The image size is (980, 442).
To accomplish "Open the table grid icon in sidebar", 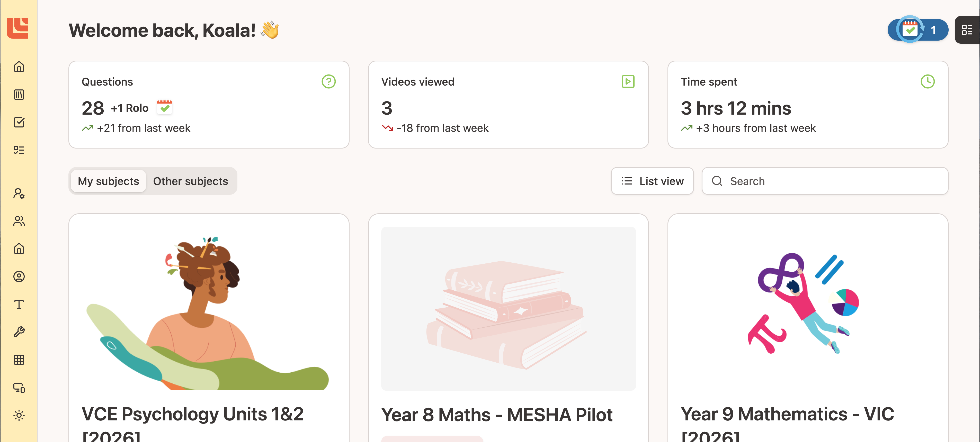I will [x=19, y=360].
